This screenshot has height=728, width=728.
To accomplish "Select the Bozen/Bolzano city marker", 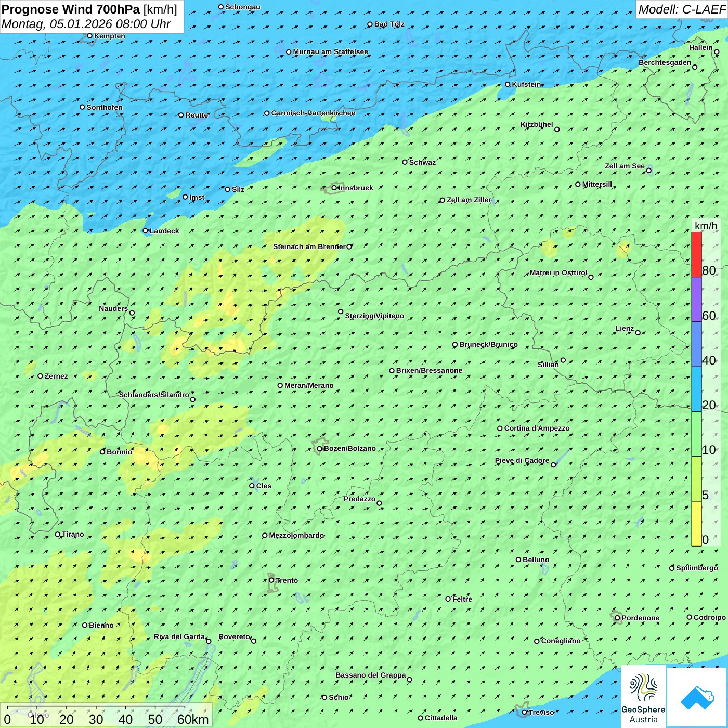I will tap(319, 449).
